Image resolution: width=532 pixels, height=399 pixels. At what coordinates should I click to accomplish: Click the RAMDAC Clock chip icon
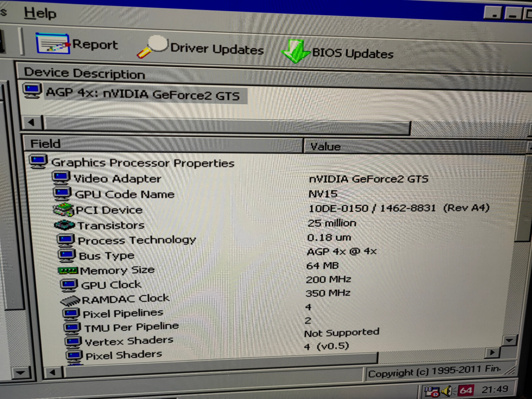click(x=70, y=300)
